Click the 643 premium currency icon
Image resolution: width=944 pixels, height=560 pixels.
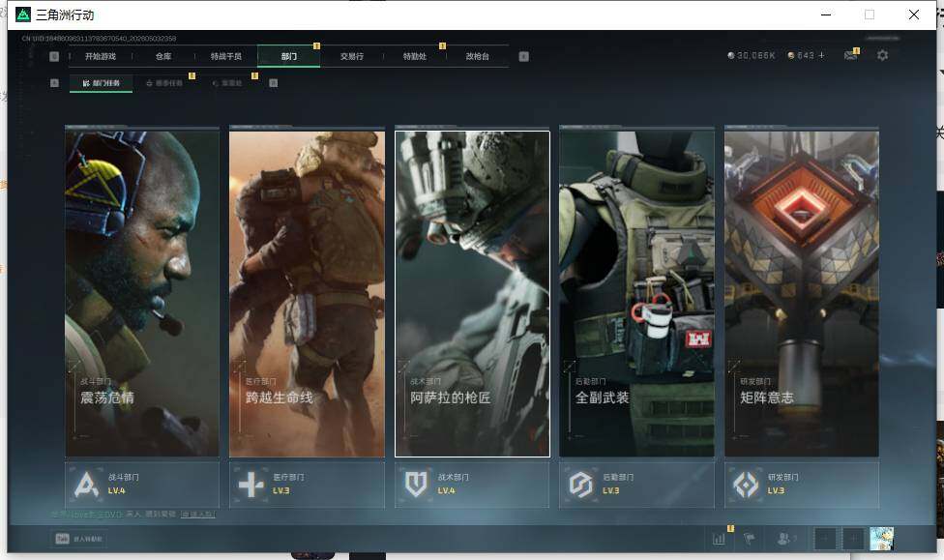(791, 55)
